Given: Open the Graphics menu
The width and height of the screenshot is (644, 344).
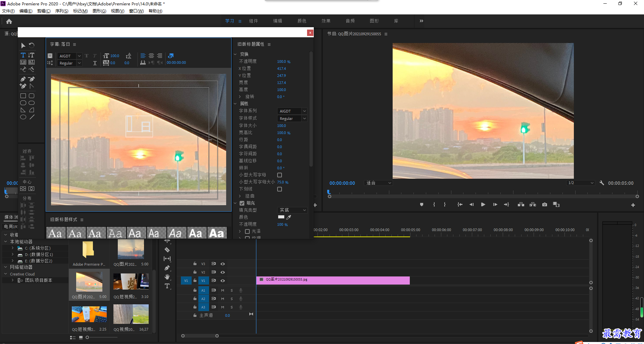Looking at the screenshot, I should pyautogui.click(x=99, y=11).
